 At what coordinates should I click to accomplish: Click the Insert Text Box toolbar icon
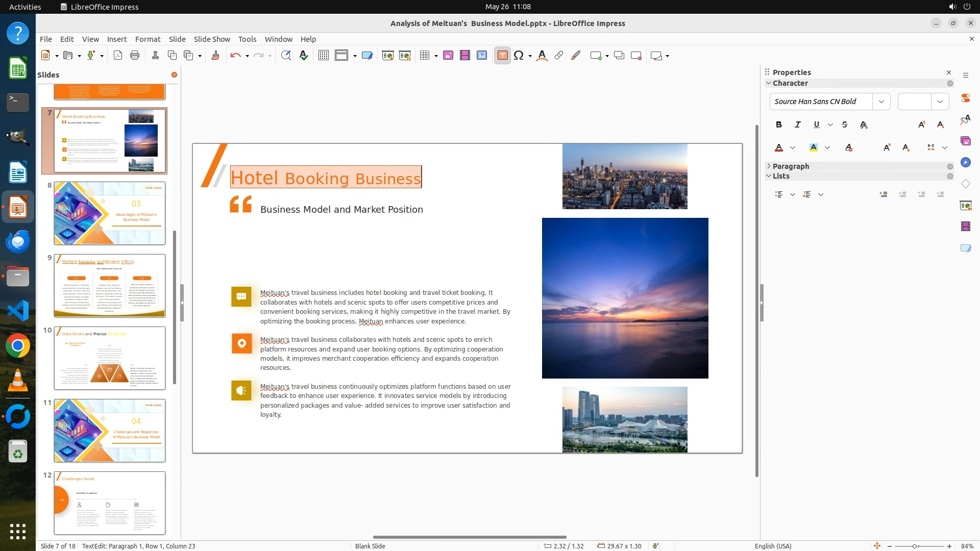coord(502,56)
